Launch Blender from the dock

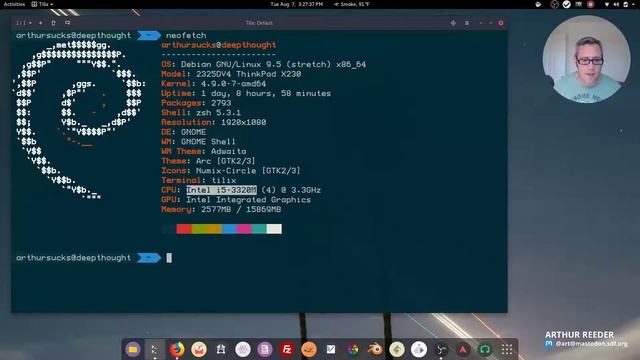(375, 349)
